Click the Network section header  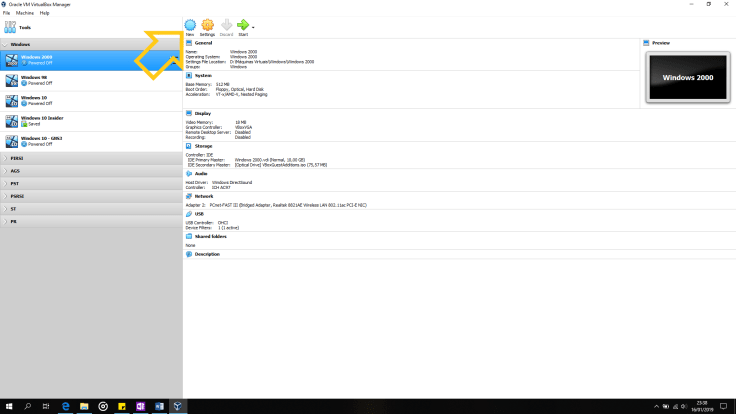click(x=204, y=196)
